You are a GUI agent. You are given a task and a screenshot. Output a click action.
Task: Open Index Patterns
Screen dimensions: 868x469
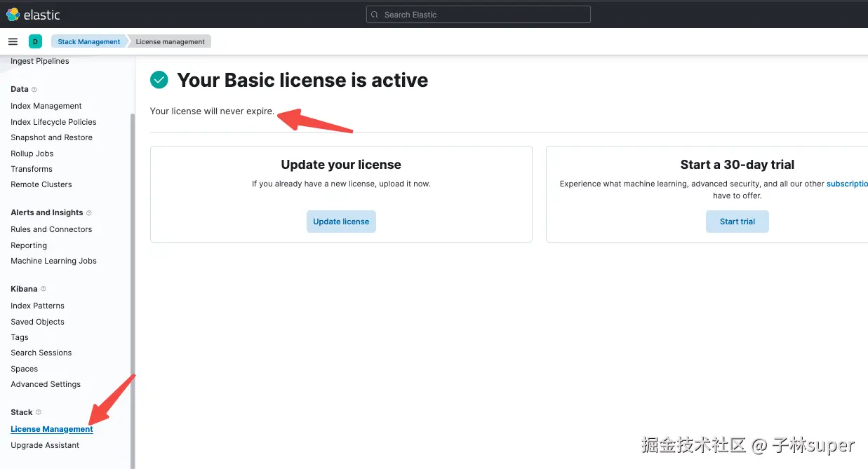tap(38, 306)
